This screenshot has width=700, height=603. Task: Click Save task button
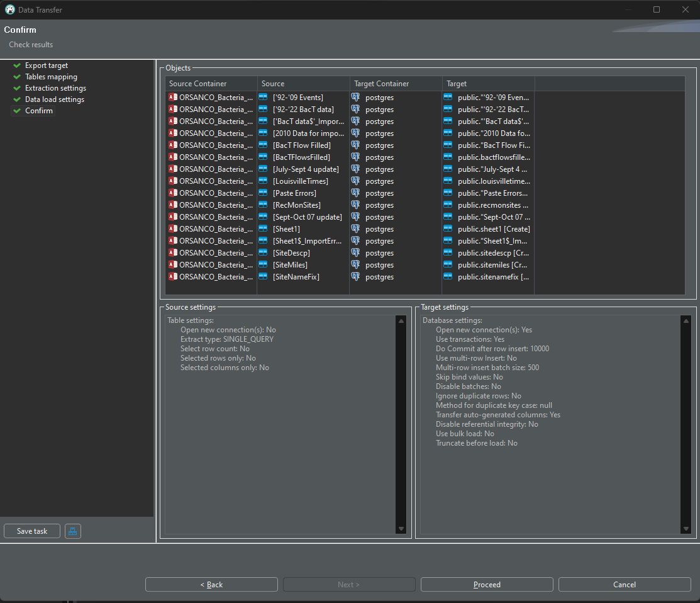[x=32, y=531]
